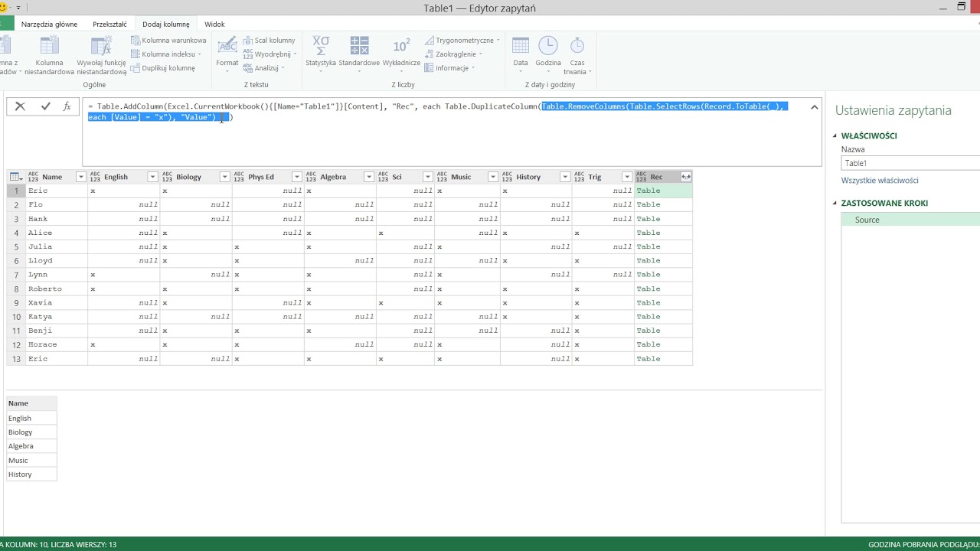Viewport: 980px width, 551px height.
Task: Click the data type icon of the English column
Action: click(x=96, y=177)
